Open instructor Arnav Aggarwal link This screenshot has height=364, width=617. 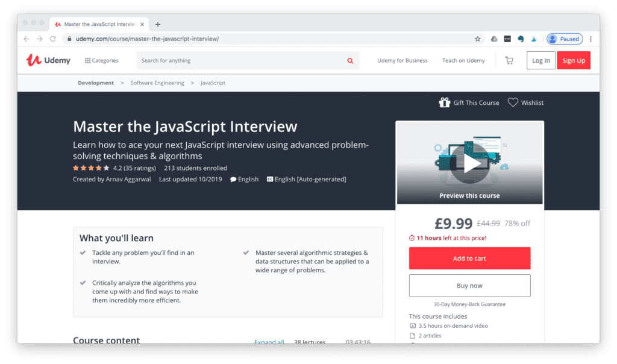point(128,179)
